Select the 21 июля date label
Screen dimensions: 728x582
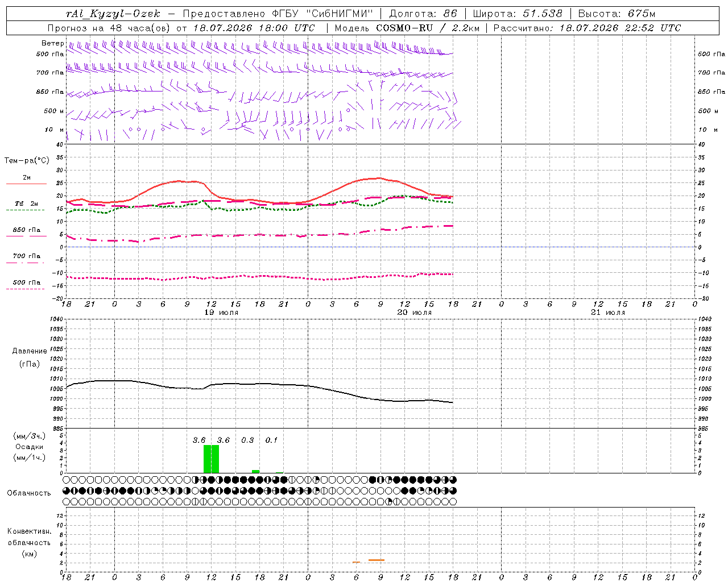point(607,313)
